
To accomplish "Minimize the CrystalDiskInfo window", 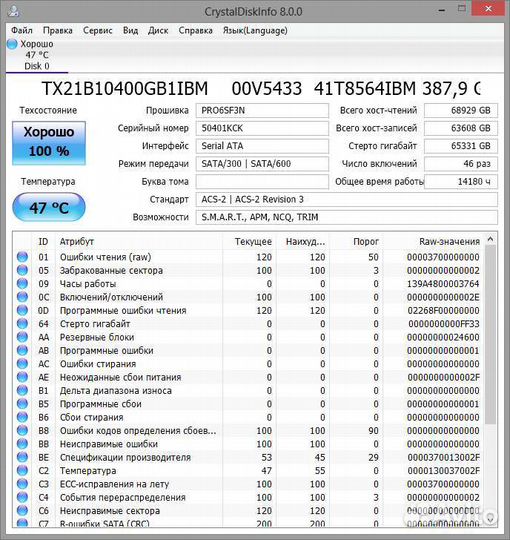I will [441, 10].
